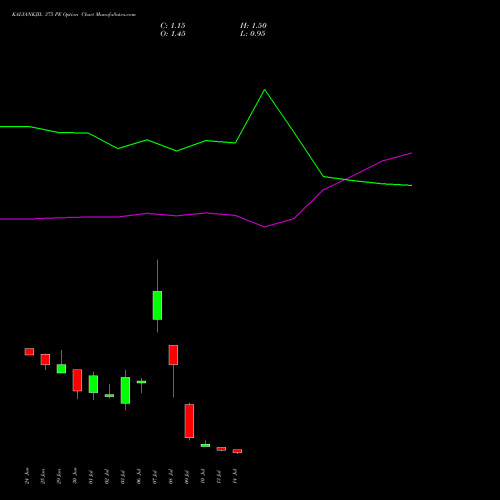Image resolution: width=500 pixels, height=500 pixels.
Task: Click the high value "H: 1.50"
Action: pyautogui.click(x=253, y=26)
